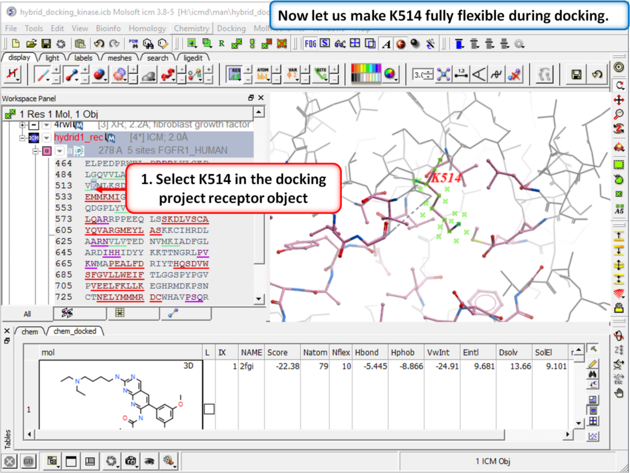Open the dropdown arrow beside the 4rwl object
The image size is (630, 473).
point(46,125)
